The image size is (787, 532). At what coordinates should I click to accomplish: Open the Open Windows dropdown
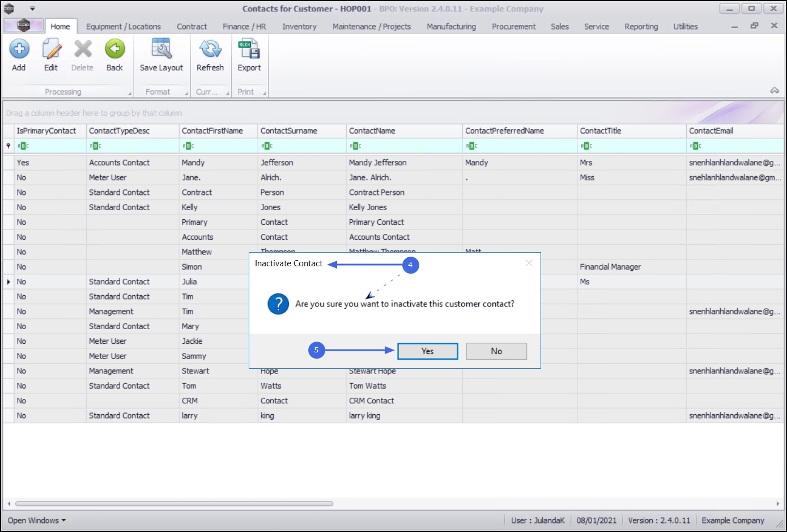pos(37,520)
